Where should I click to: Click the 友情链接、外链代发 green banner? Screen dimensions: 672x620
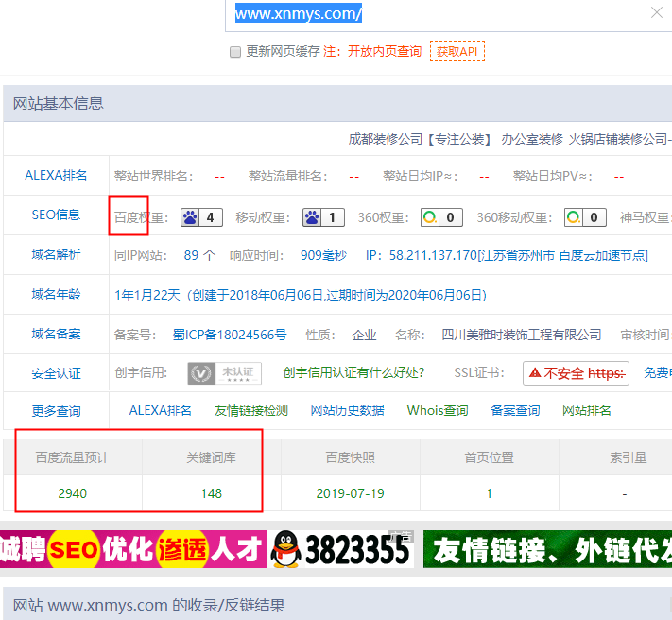pyautogui.click(x=548, y=548)
